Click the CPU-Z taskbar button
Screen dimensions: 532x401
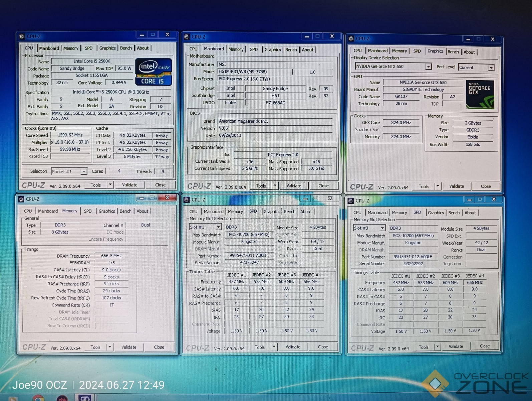pyautogui.click(x=85, y=398)
